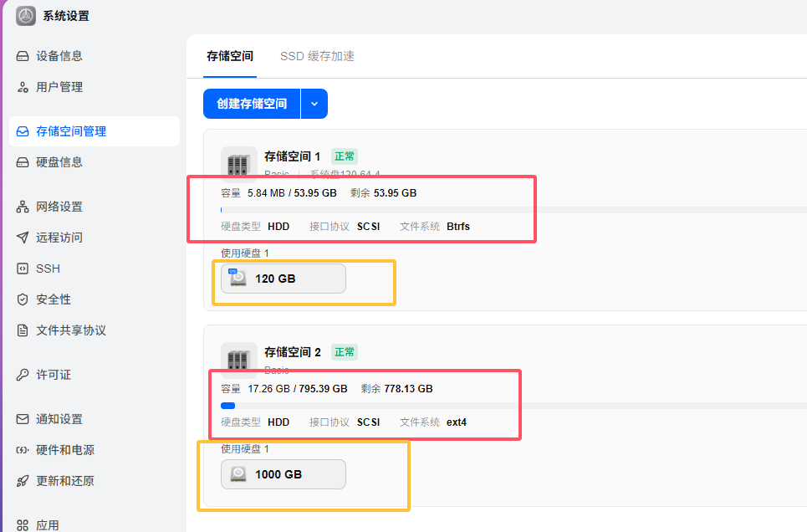Click the Notification Settings (通知设置) envelope icon
This screenshot has width=807, height=532.
coord(23,419)
